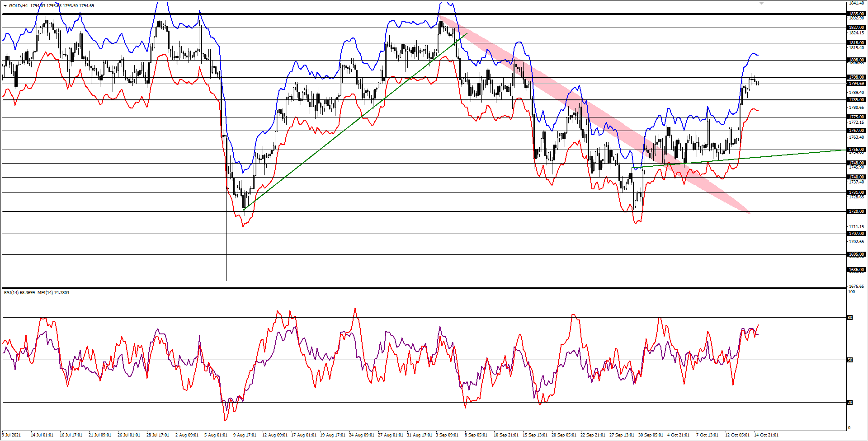The image size is (868, 441).
Task: Click the 28 Jul 17:01 time label
Action: pos(158,435)
